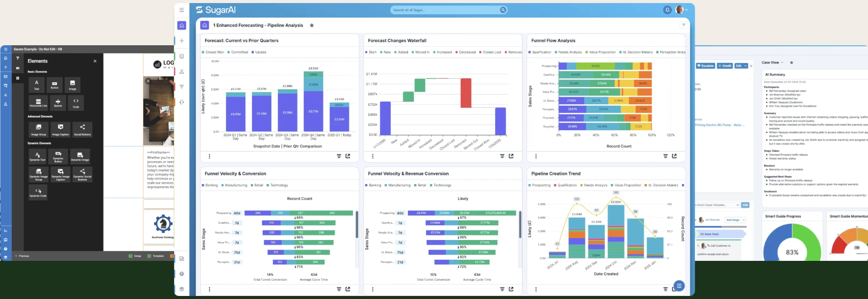Click the list filter icon on Funnel Flow Analysis card
This screenshot has height=299, width=868.
[665, 156]
